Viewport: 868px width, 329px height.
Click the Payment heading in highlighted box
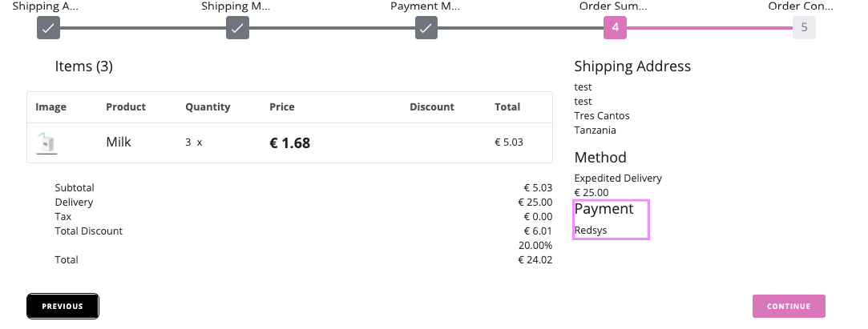click(604, 209)
